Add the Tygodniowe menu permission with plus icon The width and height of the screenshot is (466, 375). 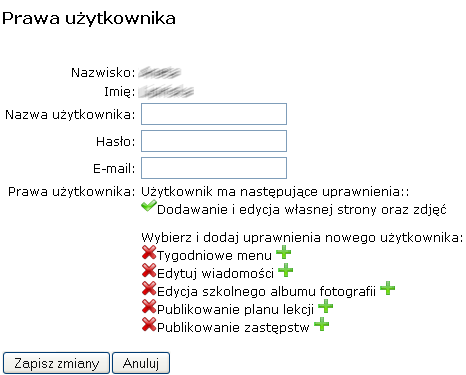point(284,252)
